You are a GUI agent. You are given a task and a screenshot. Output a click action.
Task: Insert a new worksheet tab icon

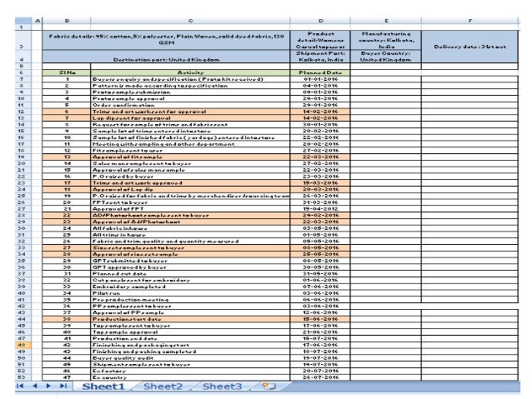[x=269, y=387]
